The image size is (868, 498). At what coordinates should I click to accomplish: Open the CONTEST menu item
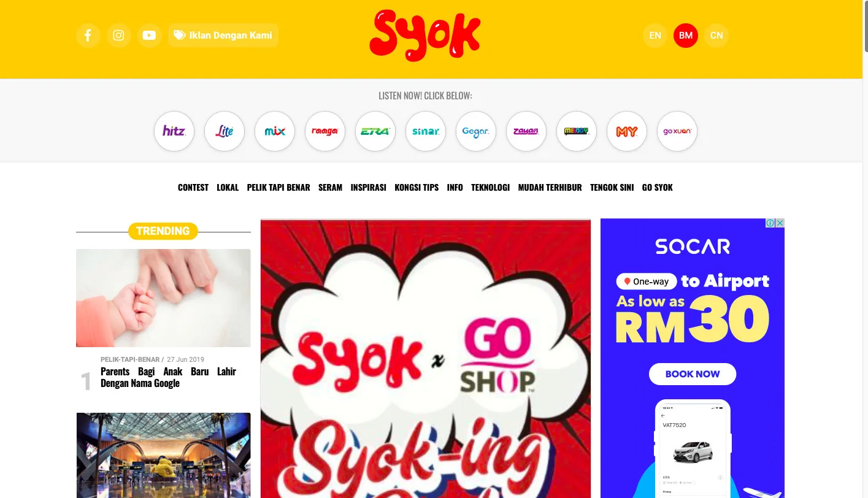click(193, 188)
